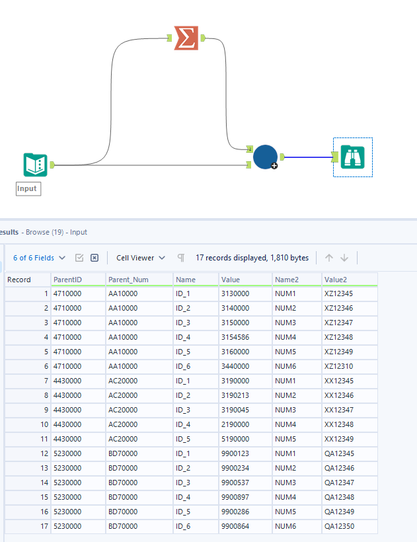Select ID_5 cell in record 16
Viewport: 417px width, 542px height.
click(x=196, y=512)
